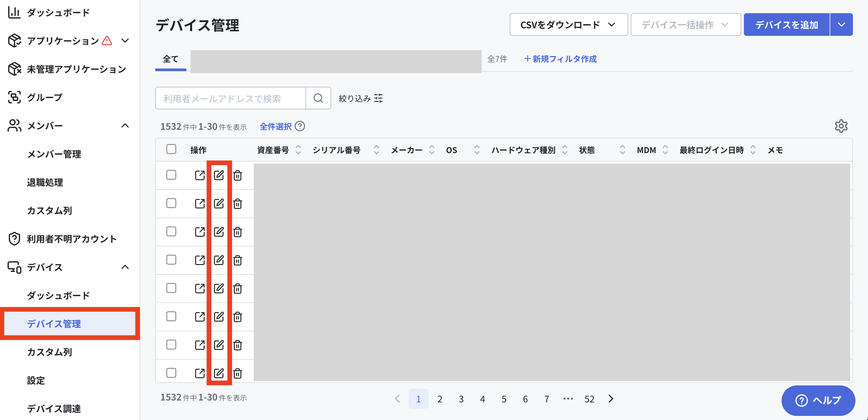Viewport: 868px width, 420px height.
Task: Open device details in second row
Action: [x=200, y=203]
